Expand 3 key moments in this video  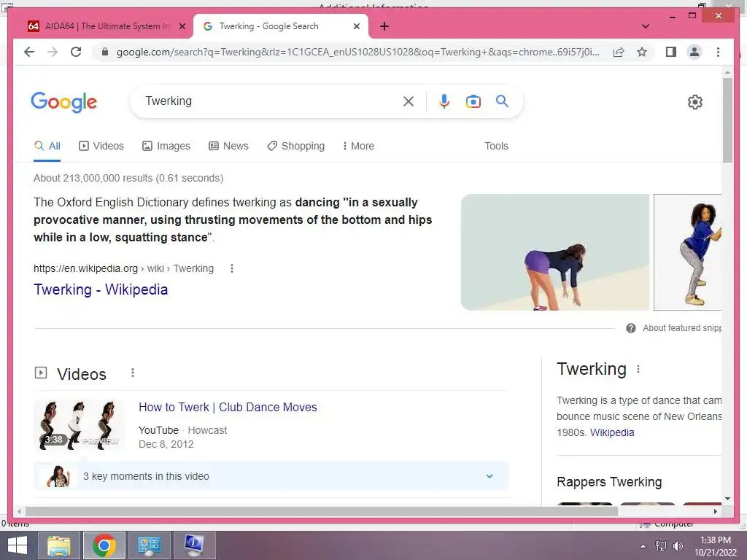(x=271, y=476)
